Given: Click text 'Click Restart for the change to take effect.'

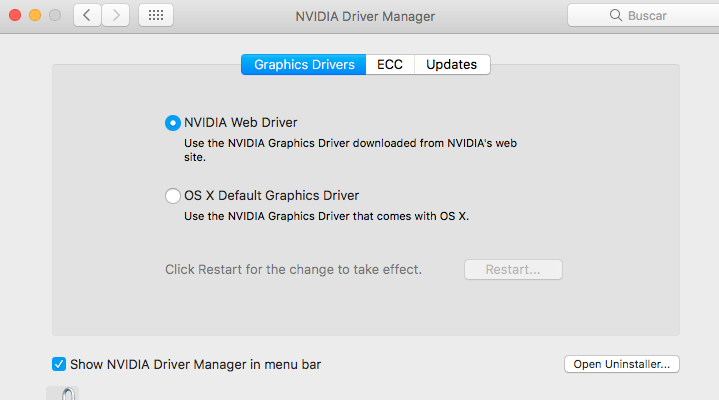Looking at the screenshot, I should coord(293,270).
